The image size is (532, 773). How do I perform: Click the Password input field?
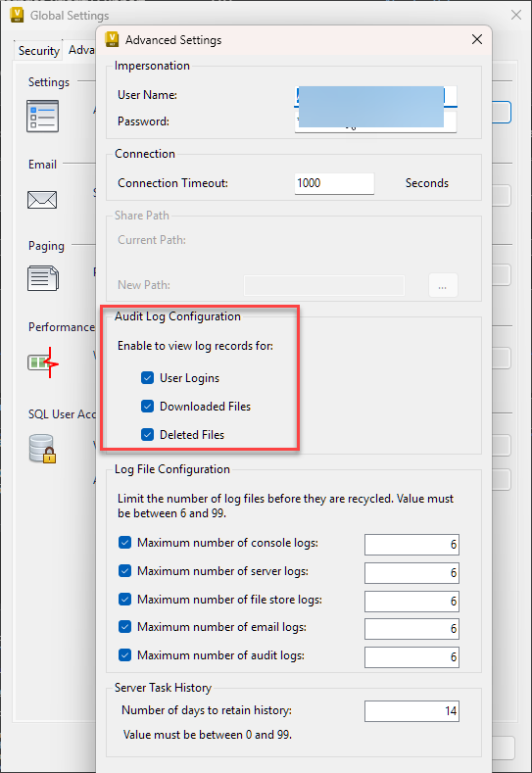point(375,121)
